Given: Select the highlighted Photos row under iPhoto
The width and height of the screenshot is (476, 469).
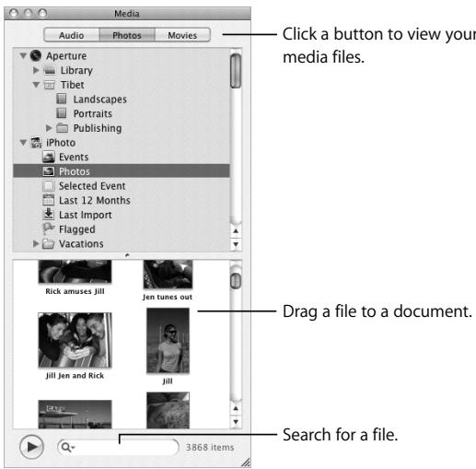Looking at the screenshot, I should tap(122, 171).
